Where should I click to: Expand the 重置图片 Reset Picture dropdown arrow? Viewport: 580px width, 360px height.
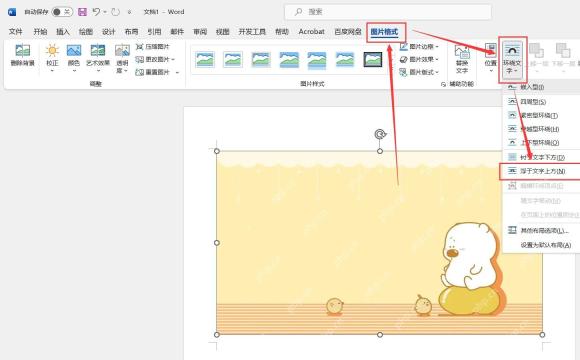177,73
